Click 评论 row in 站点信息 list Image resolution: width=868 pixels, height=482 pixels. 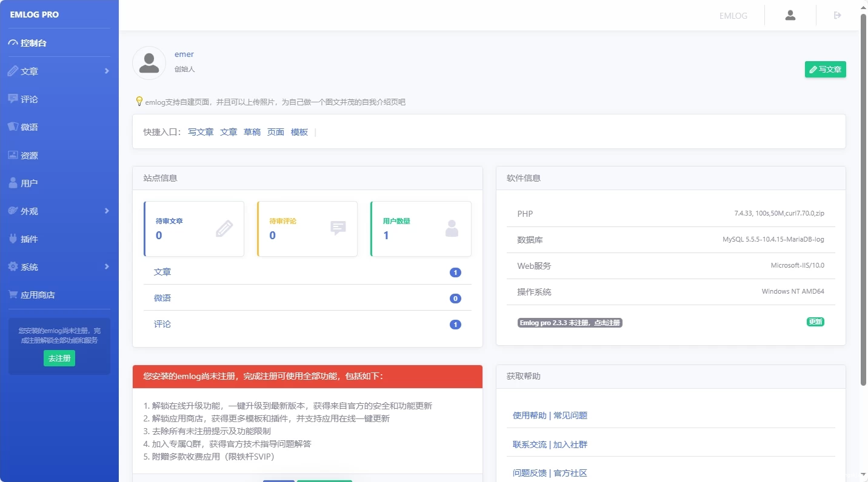307,324
